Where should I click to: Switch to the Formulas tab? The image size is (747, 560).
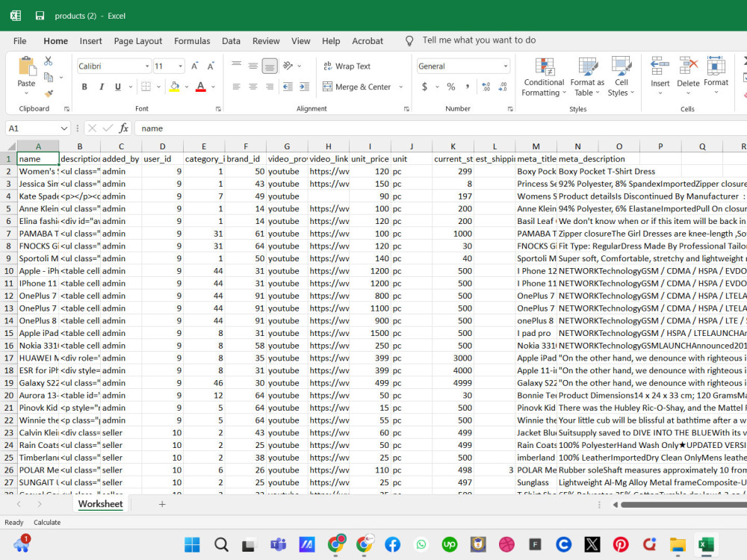click(x=192, y=41)
